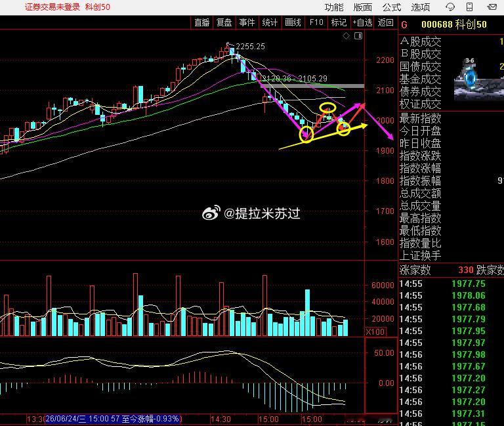Click the 2200 price axis label
This screenshot has width=504, height=426.
385,60
